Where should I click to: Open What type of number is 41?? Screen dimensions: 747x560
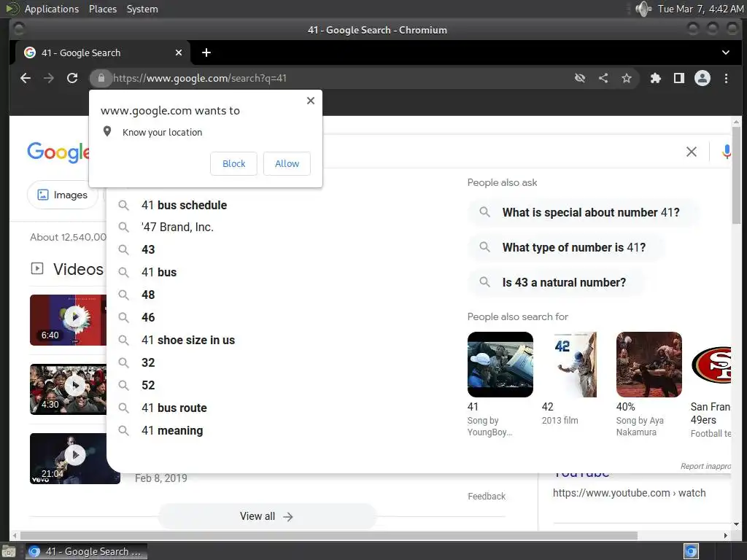(566, 248)
